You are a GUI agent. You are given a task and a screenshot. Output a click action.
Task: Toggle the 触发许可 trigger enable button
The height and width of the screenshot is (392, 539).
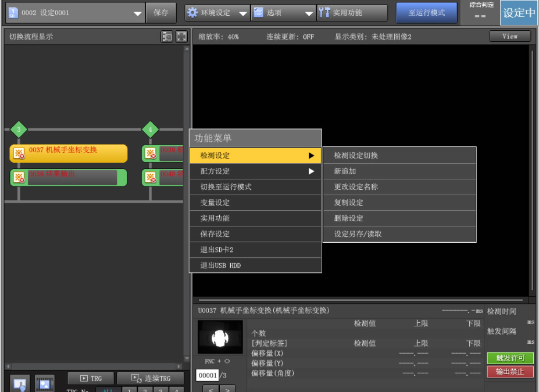pyautogui.click(x=510, y=358)
